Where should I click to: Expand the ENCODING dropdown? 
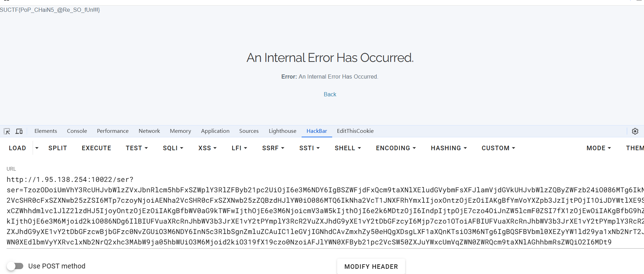click(x=396, y=148)
